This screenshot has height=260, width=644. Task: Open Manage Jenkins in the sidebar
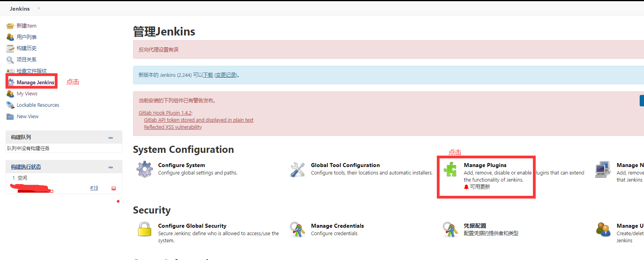pyautogui.click(x=35, y=82)
